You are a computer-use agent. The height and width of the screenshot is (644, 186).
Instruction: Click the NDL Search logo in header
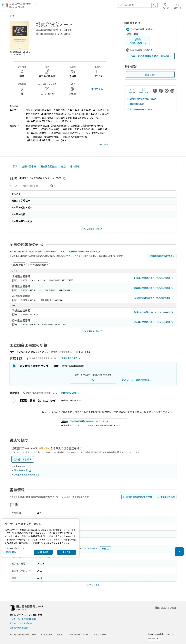19,5
